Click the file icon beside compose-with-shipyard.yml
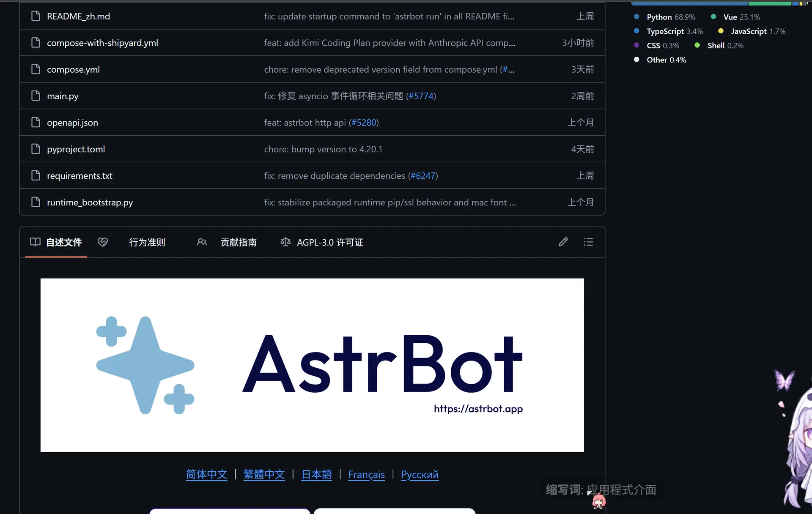The height and width of the screenshot is (514, 812). (x=36, y=43)
